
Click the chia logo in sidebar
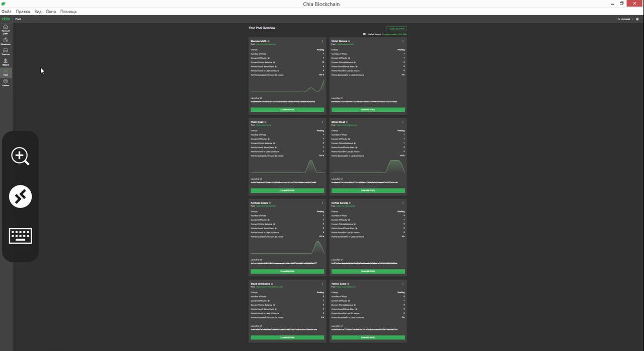6,19
